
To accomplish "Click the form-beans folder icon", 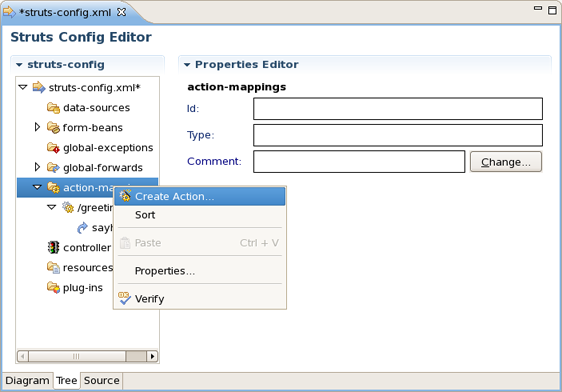I will 53,128.
